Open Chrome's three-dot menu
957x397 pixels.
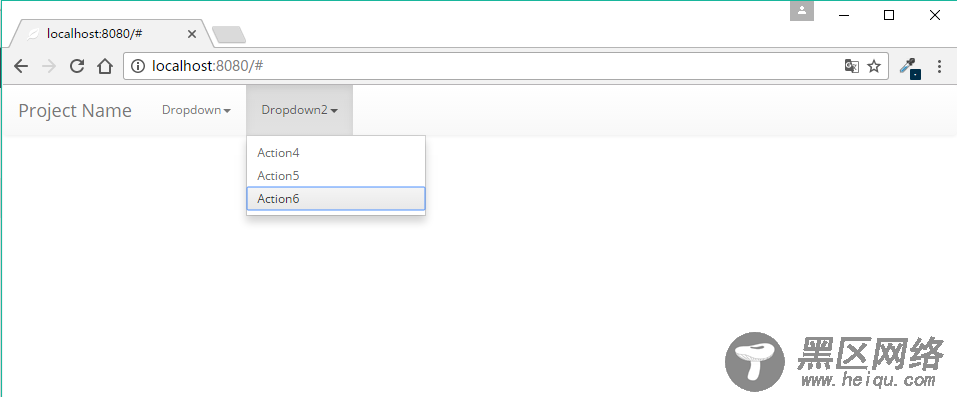coord(939,66)
